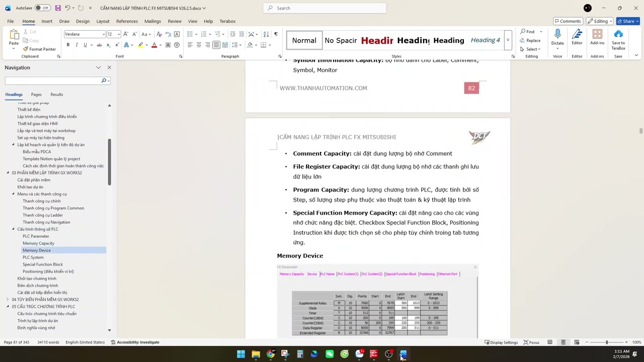Open the Verdana font name dropdown
The height and width of the screenshot is (362, 644).
[x=104, y=34]
